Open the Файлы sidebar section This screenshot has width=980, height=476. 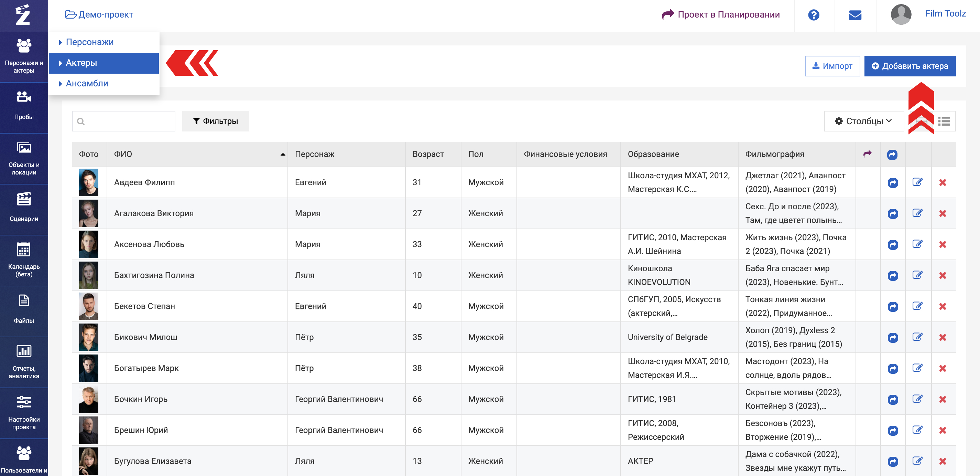tap(24, 311)
